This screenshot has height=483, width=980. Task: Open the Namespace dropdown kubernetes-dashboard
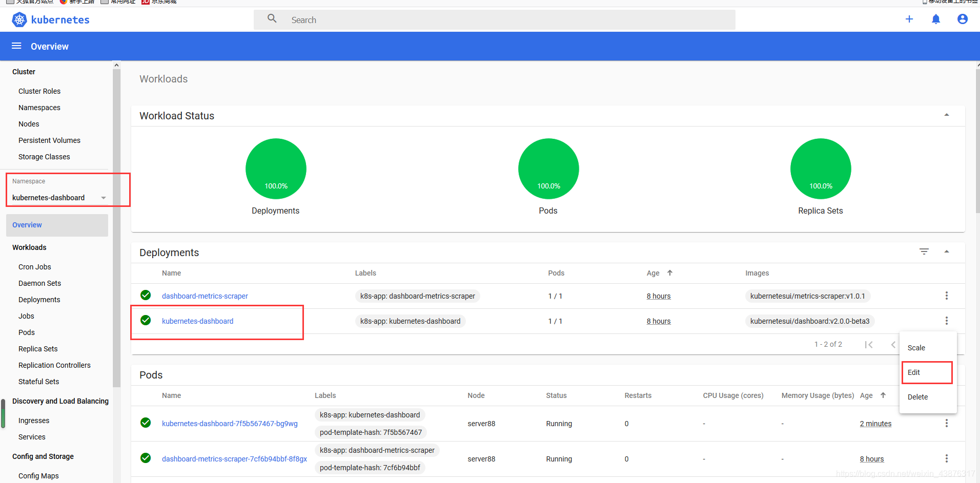point(59,198)
